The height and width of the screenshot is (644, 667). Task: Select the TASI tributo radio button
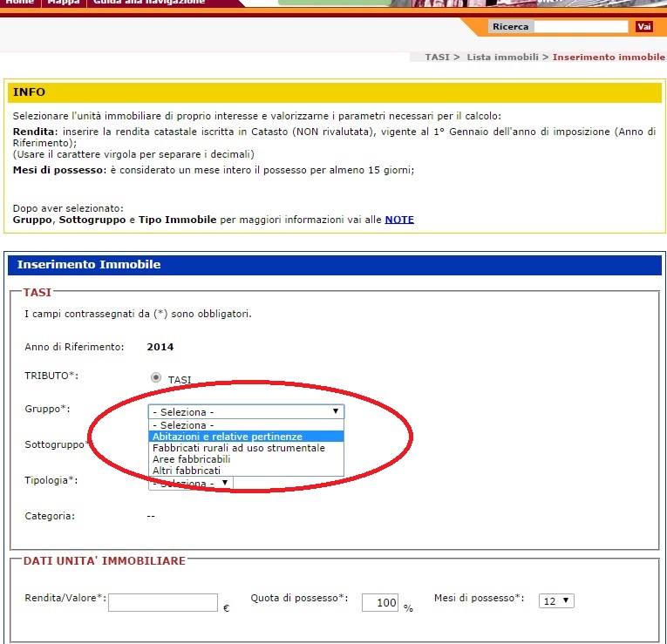tap(156, 378)
